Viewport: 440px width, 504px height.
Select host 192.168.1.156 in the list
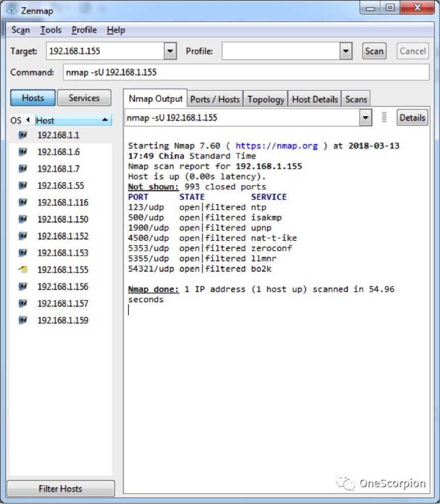[61, 287]
